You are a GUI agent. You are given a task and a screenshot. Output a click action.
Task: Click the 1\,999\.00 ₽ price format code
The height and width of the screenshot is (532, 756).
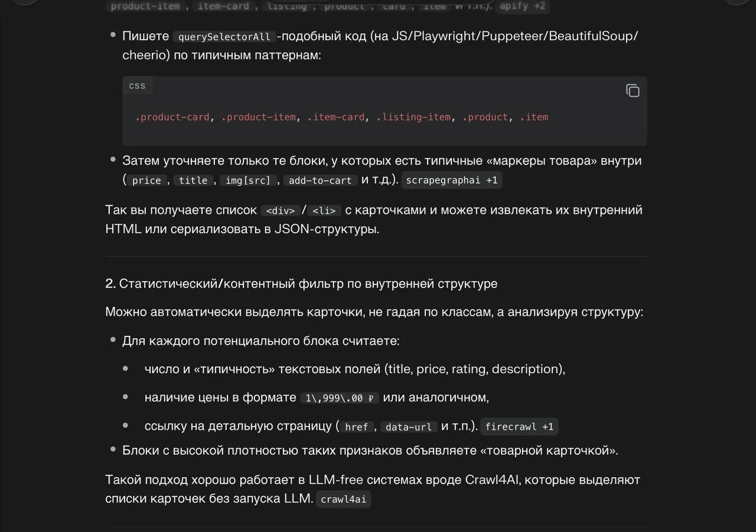[x=339, y=398]
